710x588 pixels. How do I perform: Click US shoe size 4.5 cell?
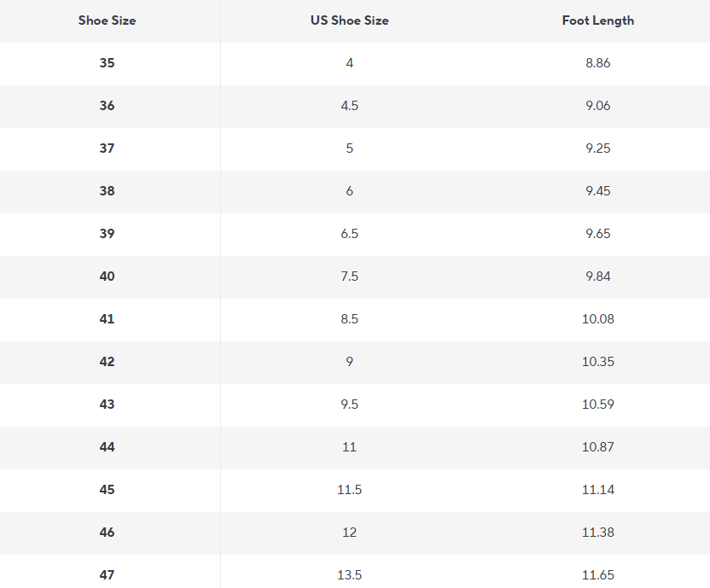[x=349, y=106]
